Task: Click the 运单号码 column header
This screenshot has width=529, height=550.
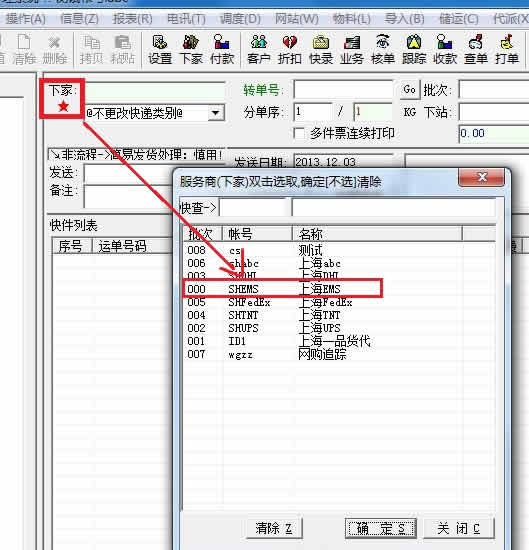Action: pos(133,246)
